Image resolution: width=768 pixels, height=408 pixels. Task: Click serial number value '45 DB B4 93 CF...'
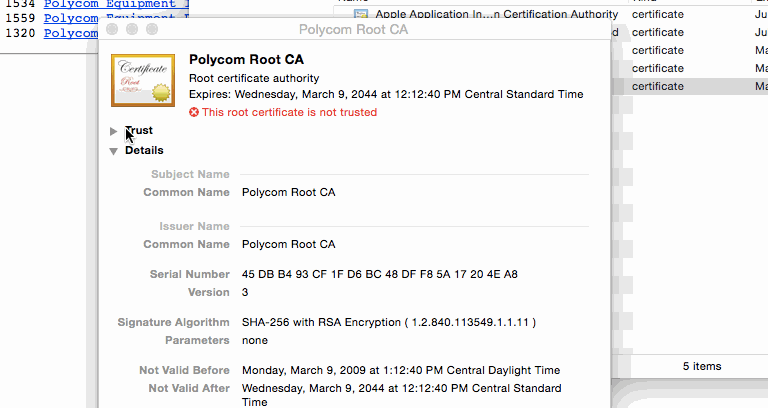(x=380, y=274)
